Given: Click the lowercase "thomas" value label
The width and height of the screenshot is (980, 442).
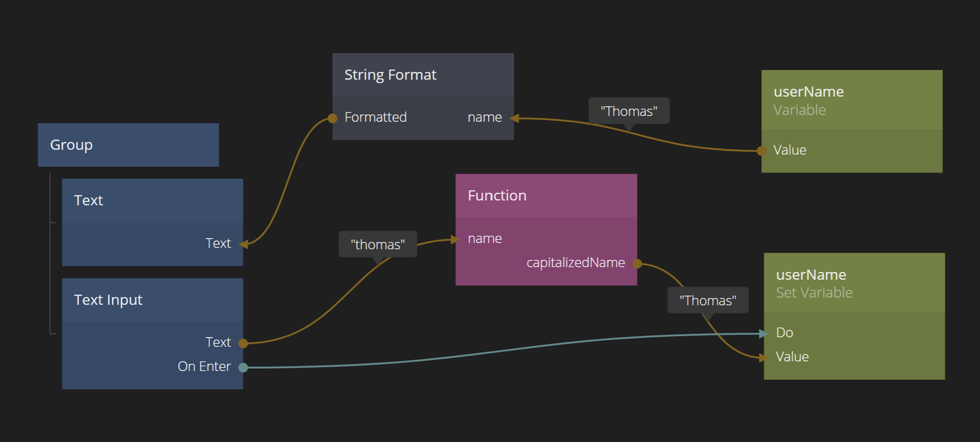Looking at the screenshot, I should point(378,244).
